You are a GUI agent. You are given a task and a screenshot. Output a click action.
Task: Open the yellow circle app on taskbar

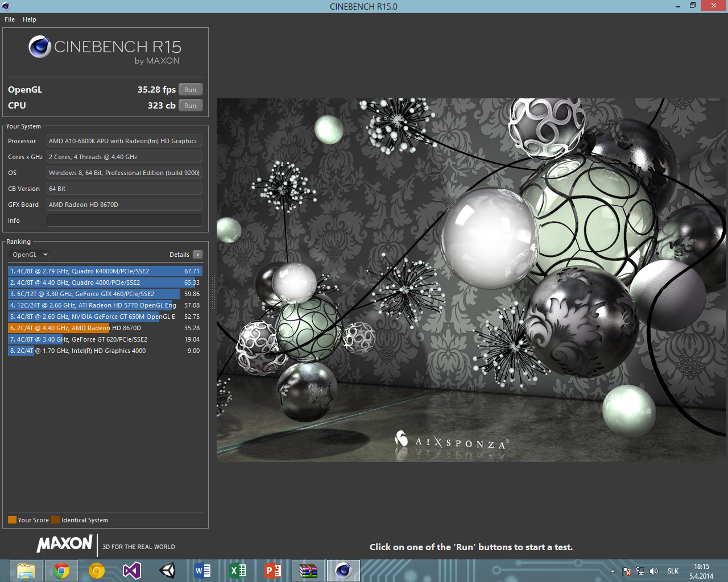tap(97, 571)
